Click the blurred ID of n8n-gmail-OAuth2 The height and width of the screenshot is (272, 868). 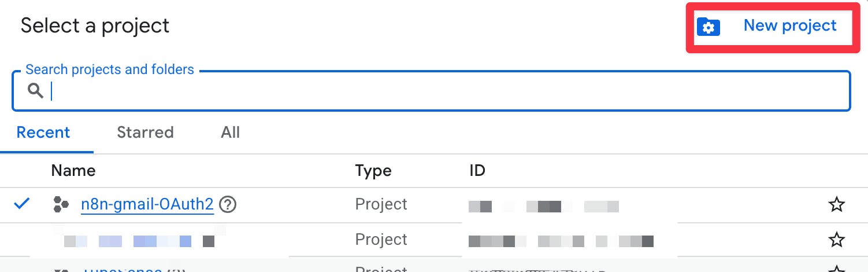(544, 206)
